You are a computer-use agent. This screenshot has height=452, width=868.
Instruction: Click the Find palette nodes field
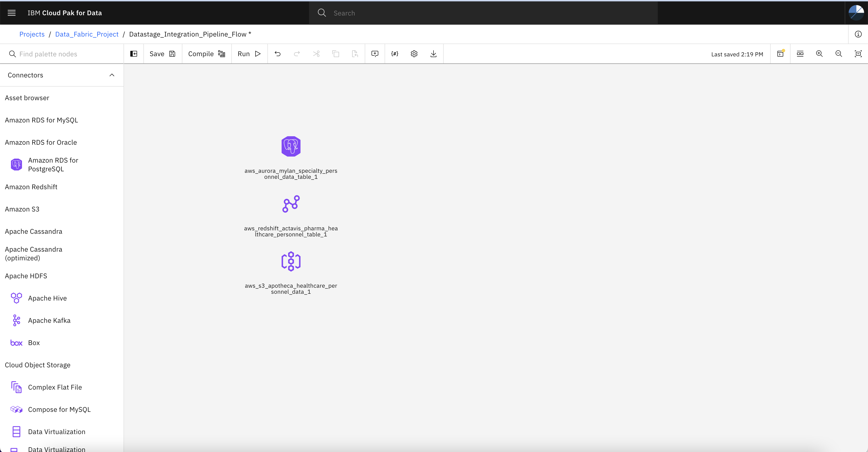62,54
